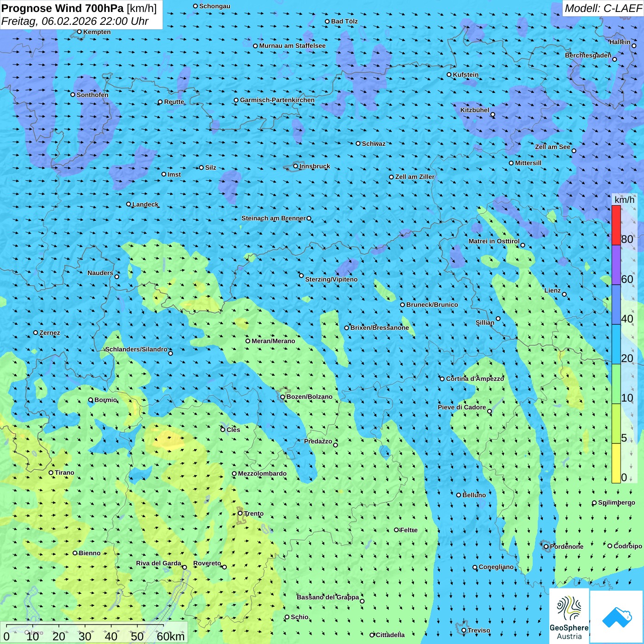Click the 'Reutte' label
The image size is (644, 644).
tap(174, 102)
